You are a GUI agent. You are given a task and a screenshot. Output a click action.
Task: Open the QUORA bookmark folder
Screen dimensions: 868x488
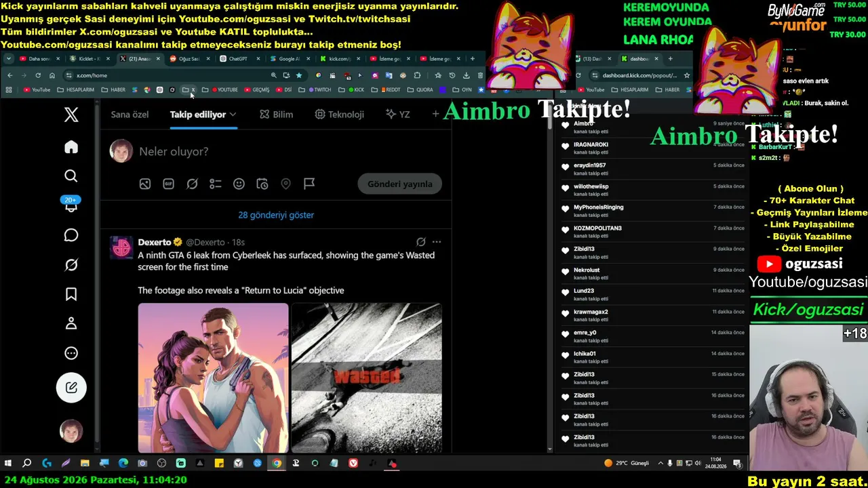(420, 89)
